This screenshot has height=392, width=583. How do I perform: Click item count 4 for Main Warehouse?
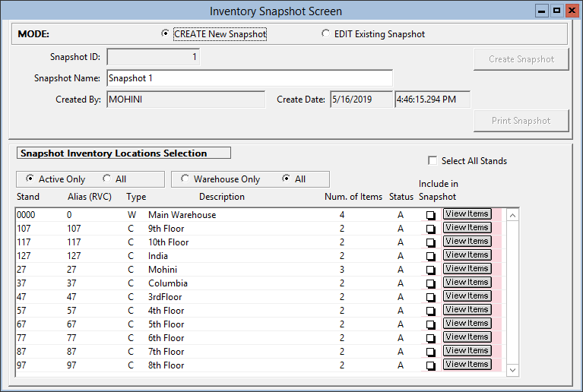(x=342, y=215)
